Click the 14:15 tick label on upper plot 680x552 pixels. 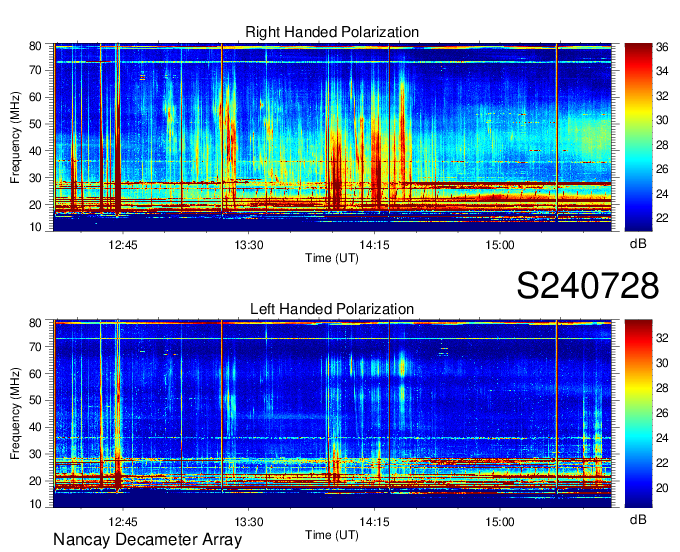pyautogui.click(x=374, y=245)
